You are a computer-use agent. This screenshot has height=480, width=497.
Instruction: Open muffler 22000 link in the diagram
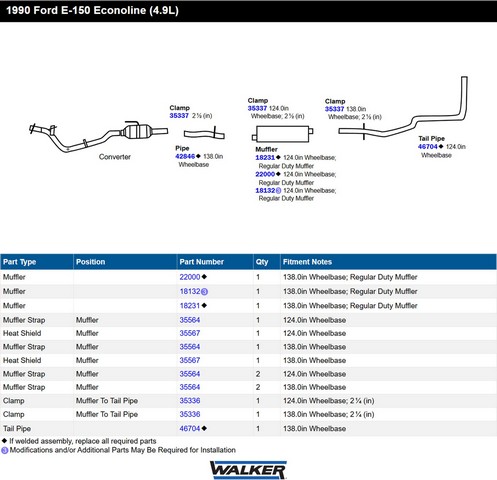pos(265,174)
